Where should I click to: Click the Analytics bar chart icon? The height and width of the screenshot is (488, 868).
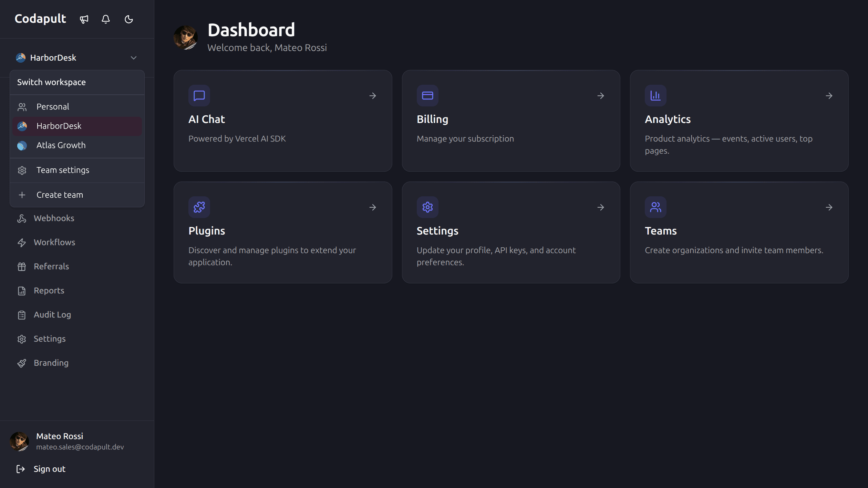tap(655, 96)
